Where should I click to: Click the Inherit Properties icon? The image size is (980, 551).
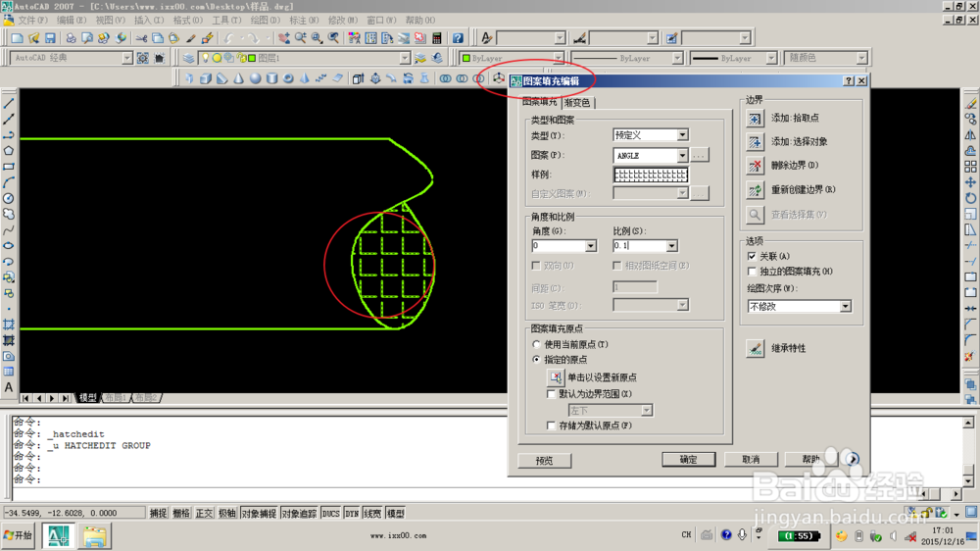tap(755, 348)
